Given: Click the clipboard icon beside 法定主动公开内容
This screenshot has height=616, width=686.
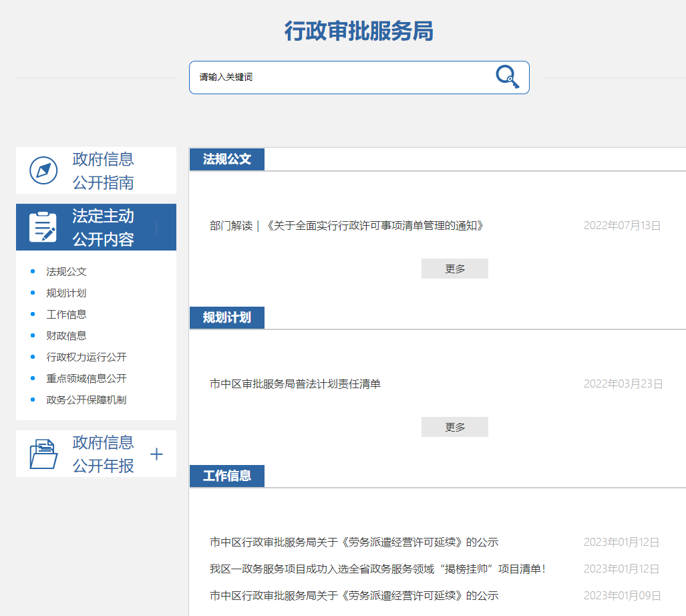Looking at the screenshot, I should point(43,226).
